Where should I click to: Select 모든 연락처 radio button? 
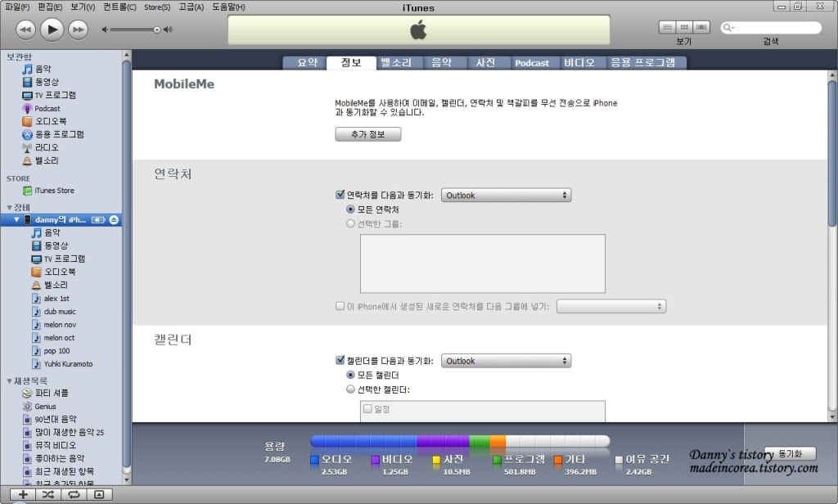tap(350, 209)
